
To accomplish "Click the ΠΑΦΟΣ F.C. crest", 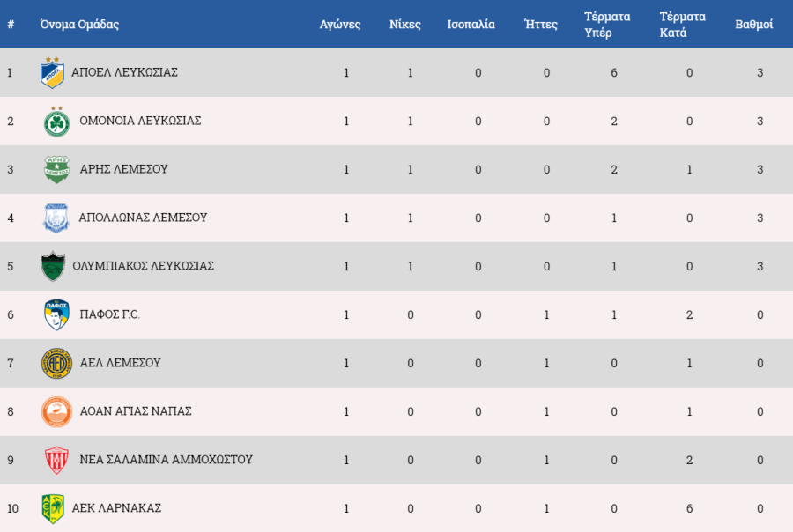I will coord(56,314).
